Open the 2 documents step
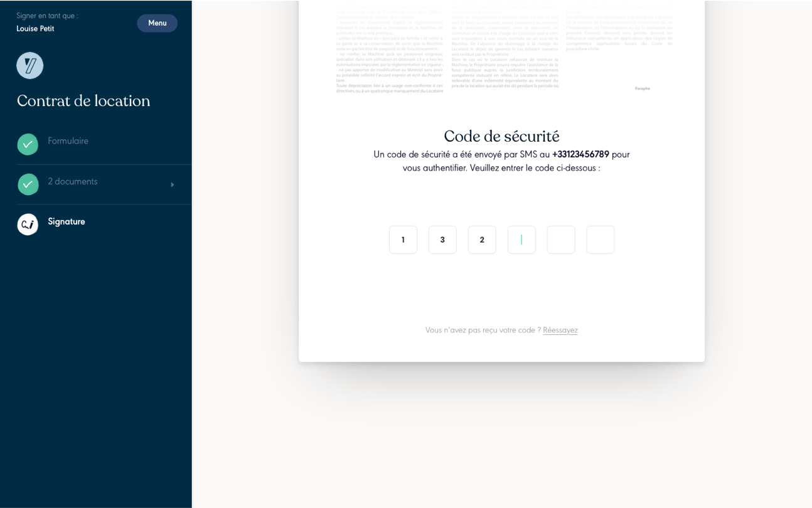The height and width of the screenshot is (508, 812). [x=73, y=181]
